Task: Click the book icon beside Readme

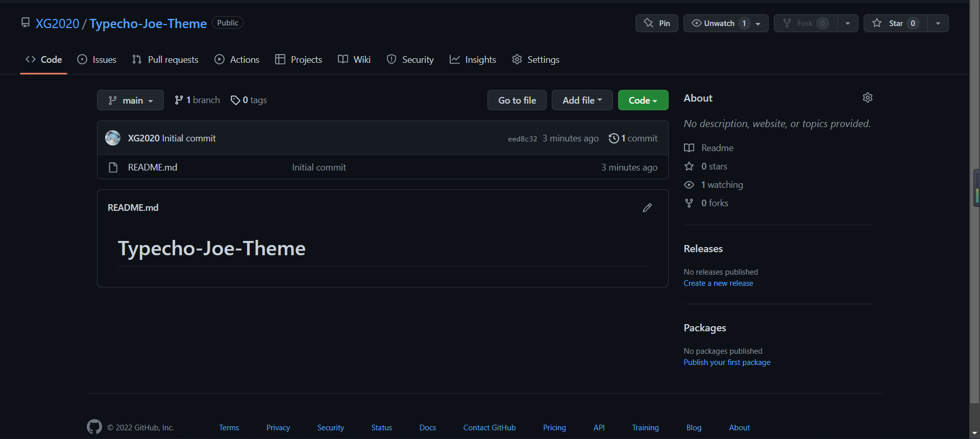Action: coord(689,148)
